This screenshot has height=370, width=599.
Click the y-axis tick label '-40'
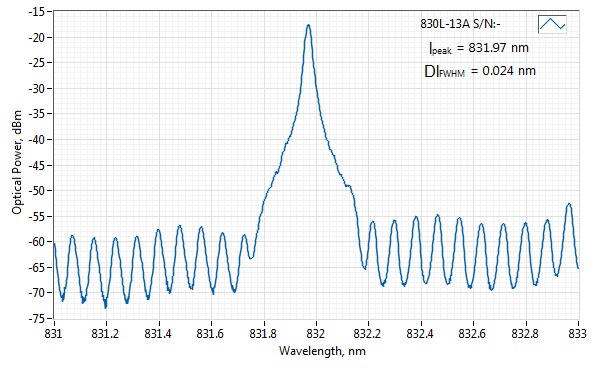click(x=37, y=139)
